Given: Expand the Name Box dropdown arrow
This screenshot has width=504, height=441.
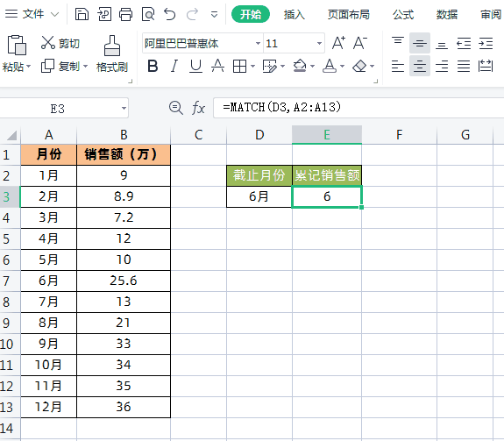Looking at the screenshot, I should tap(124, 109).
